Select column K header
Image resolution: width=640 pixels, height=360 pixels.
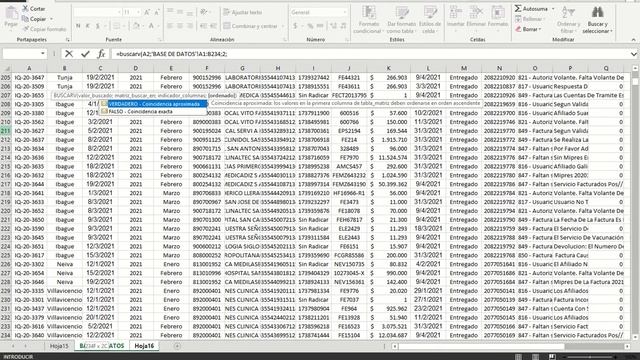pos(388,68)
